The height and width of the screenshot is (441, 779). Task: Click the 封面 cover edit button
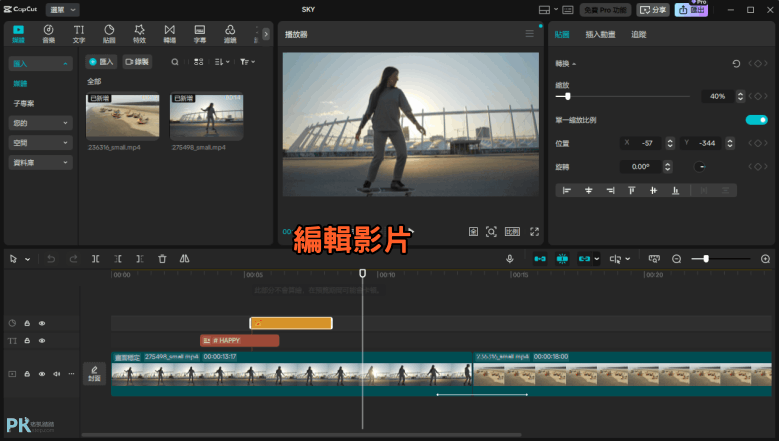click(94, 373)
